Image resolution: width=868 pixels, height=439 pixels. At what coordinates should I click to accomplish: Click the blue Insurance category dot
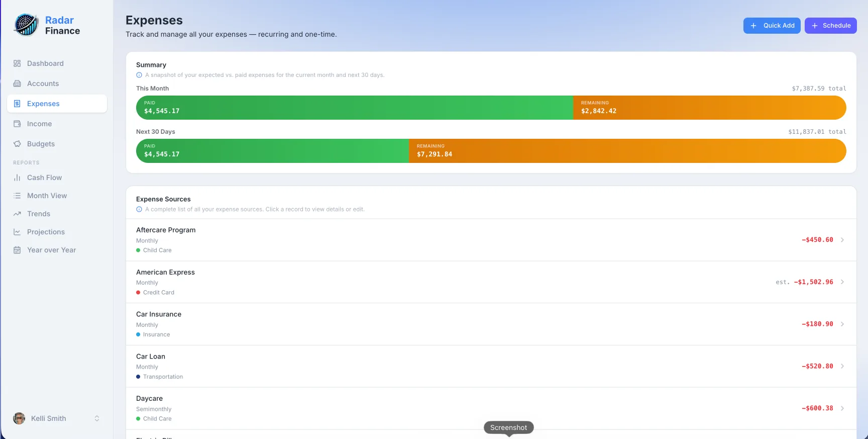[138, 334]
